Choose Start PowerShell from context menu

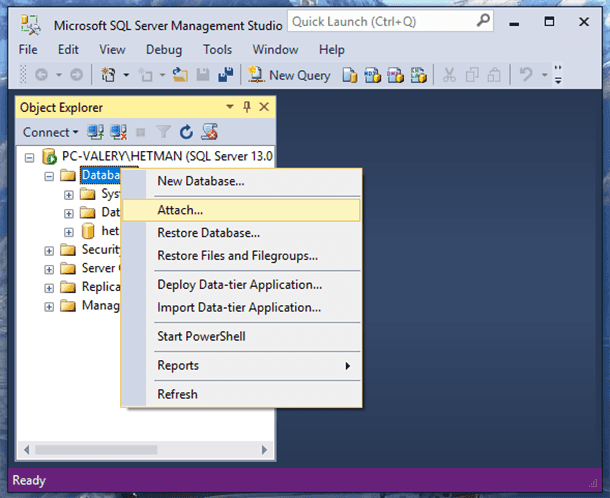[241, 337]
